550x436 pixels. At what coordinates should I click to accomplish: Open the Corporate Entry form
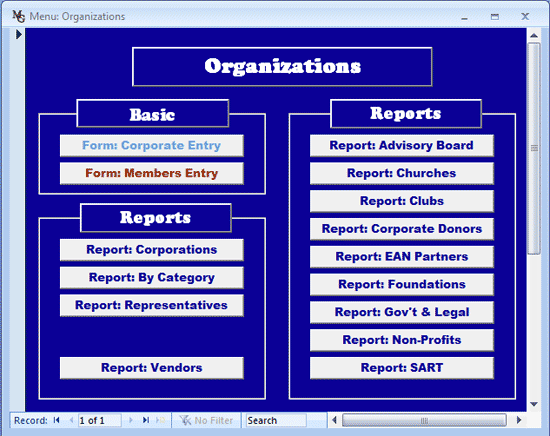[152, 146]
